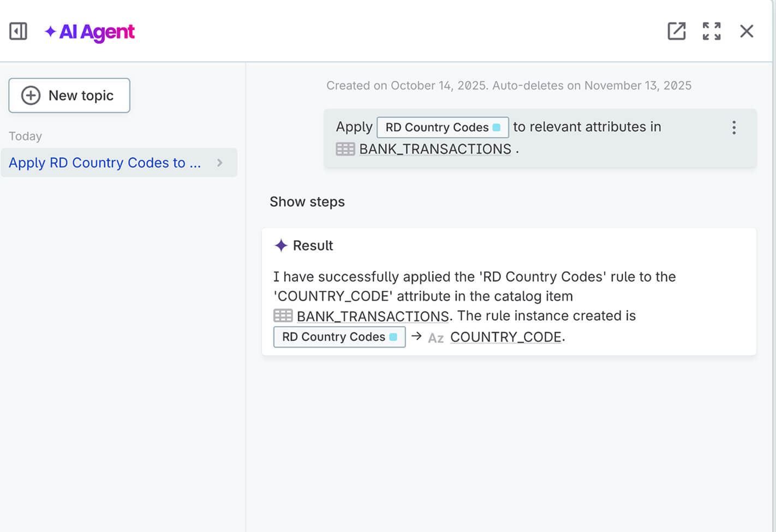776x532 pixels.
Task: Expand the Show steps section
Action: pos(307,202)
